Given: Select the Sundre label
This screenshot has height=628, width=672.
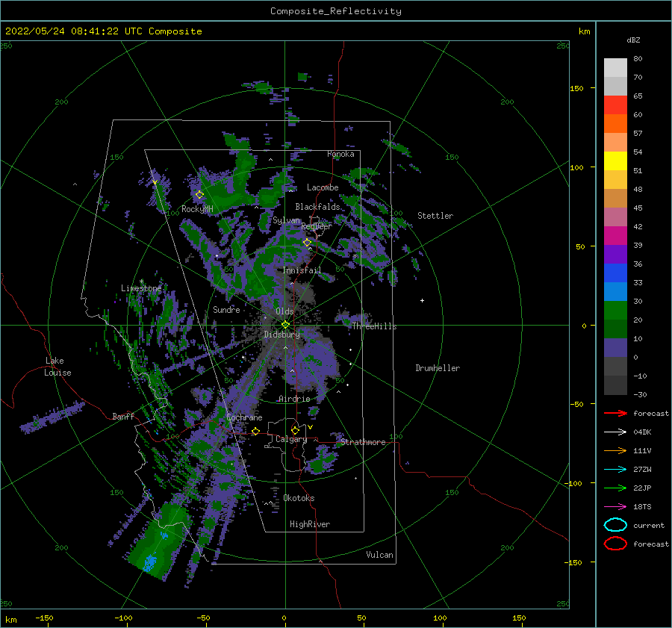Looking at the screenshot, I should coord(226,309).
